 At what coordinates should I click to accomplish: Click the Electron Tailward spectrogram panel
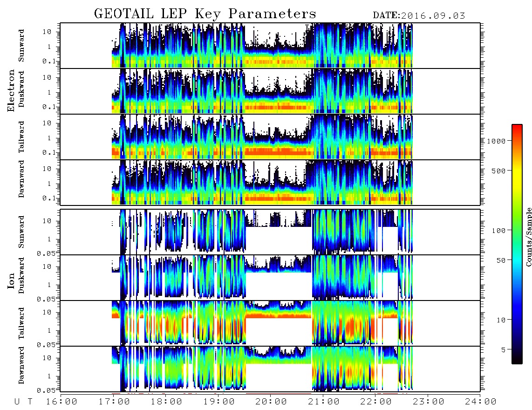pyautogui.click(x=270, y=137)
